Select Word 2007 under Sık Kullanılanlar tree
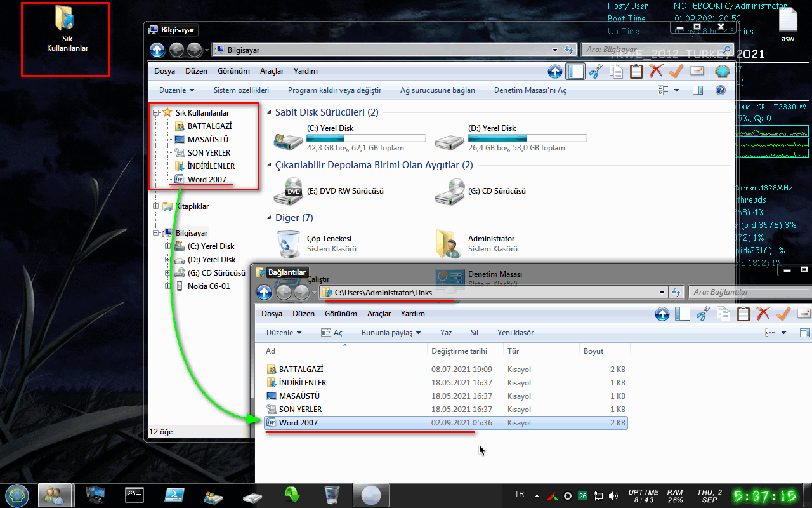 pyautogui.click(x=207, y=180)
